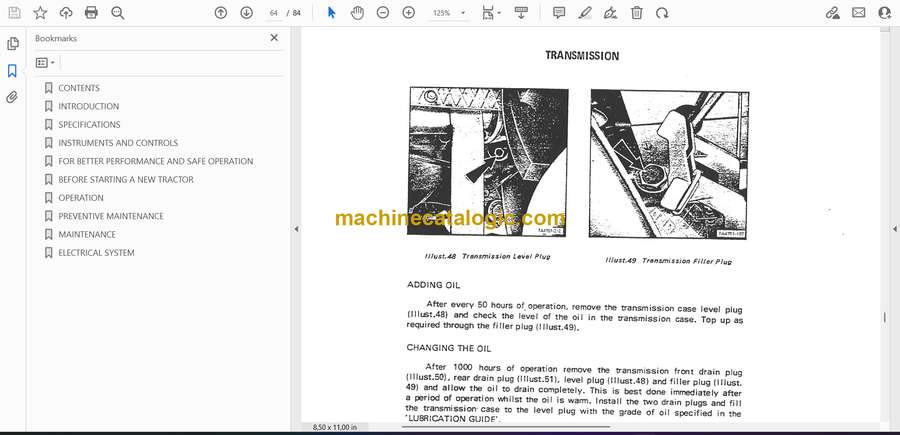
Task: Click the CHANGING THE OIL heading
Action: [449, 348]
